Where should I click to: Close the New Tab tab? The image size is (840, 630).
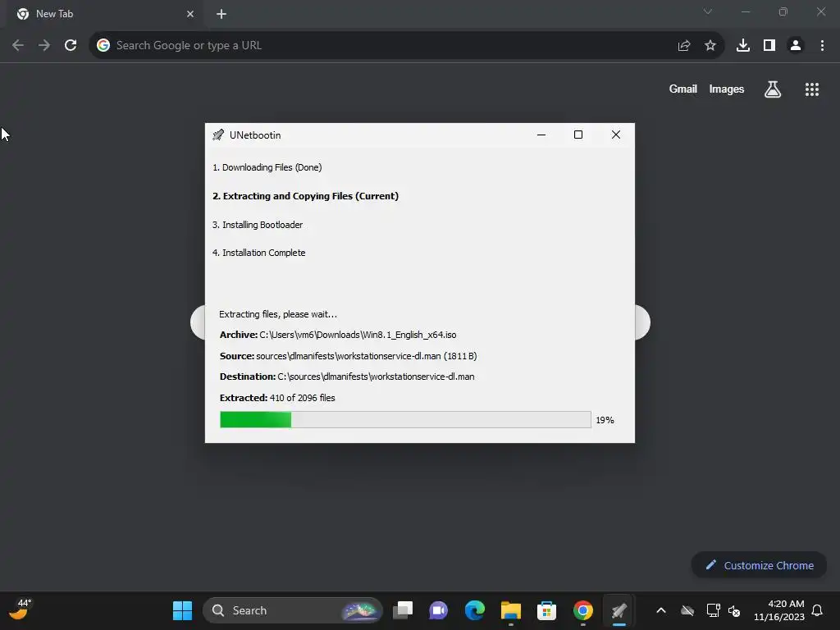click(x=190, y=14)
